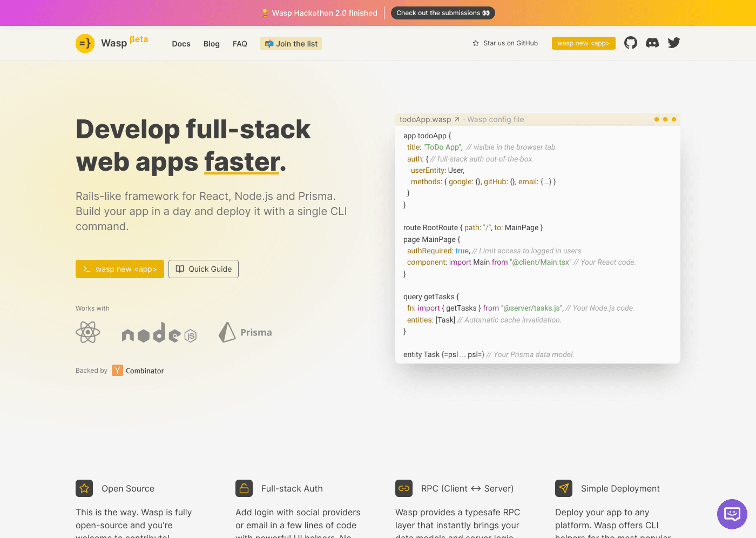
Task: Click the trophy icon in the banner
Action: [x=265, y=13]
